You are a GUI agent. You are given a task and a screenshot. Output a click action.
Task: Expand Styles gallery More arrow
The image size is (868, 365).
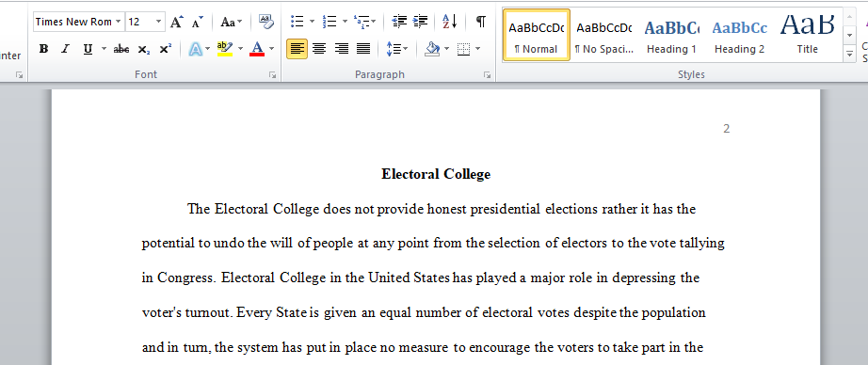(849, 55)
